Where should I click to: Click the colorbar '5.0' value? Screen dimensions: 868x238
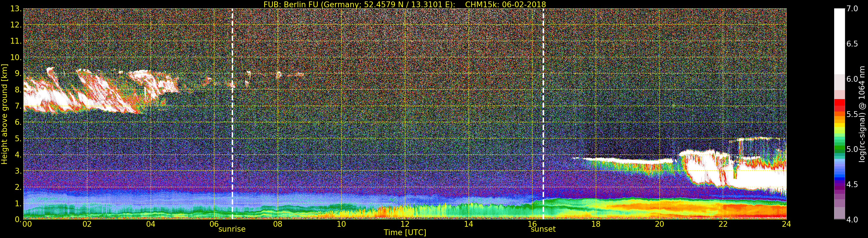(852, 149)
